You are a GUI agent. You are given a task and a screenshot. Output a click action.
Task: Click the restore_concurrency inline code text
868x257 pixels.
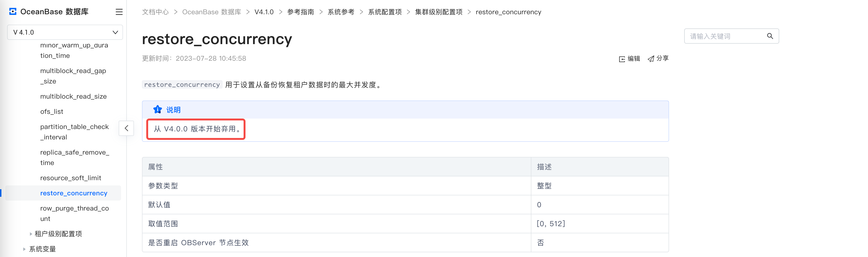pyautogui.click(x=182, y=85)
